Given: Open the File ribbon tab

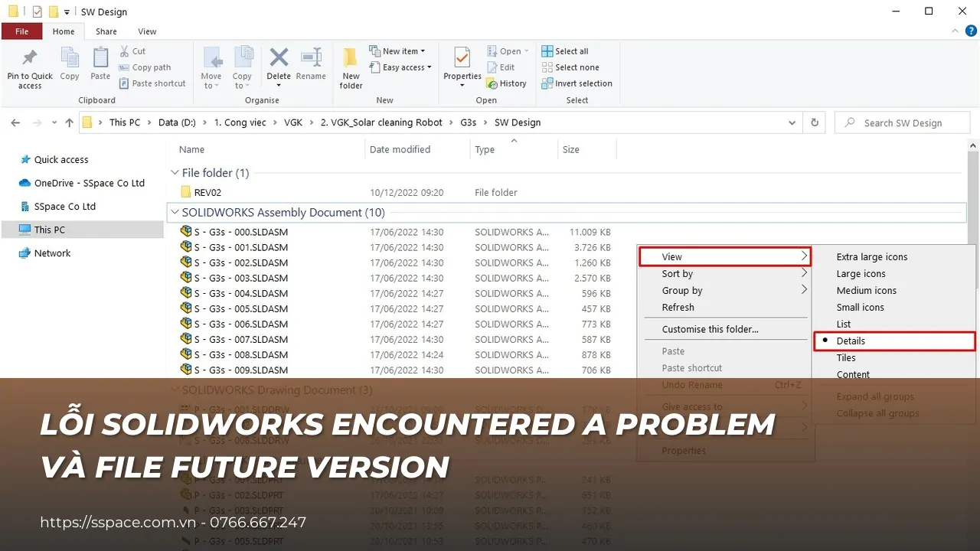Looking at the screenshot, I should pyautogui.click(x=22, y=31).
